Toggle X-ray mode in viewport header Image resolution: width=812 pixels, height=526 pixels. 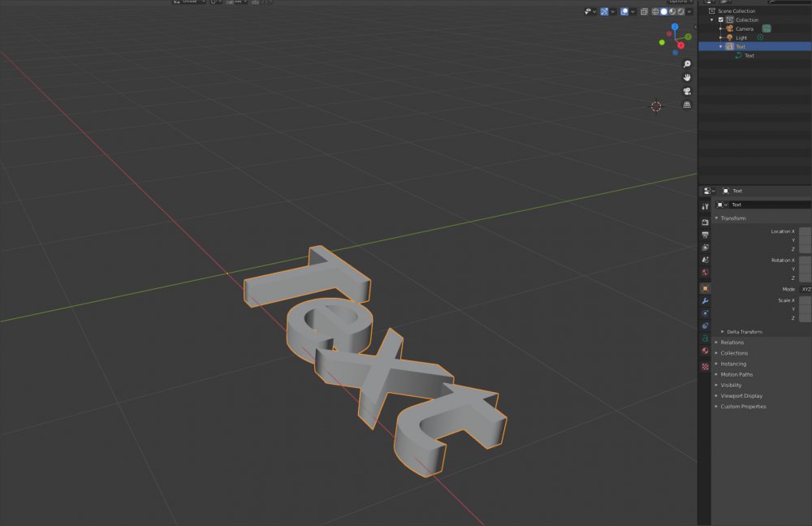point(644,11)
